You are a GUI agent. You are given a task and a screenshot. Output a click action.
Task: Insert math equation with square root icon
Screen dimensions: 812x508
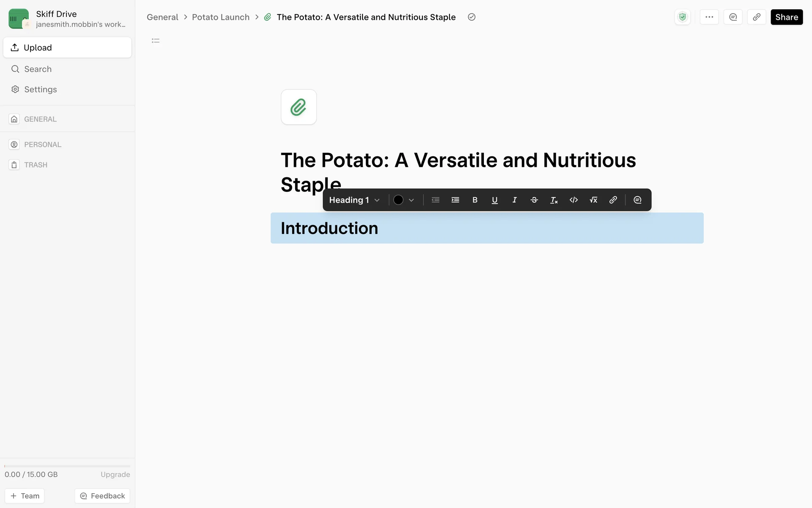tap(593, 200)
